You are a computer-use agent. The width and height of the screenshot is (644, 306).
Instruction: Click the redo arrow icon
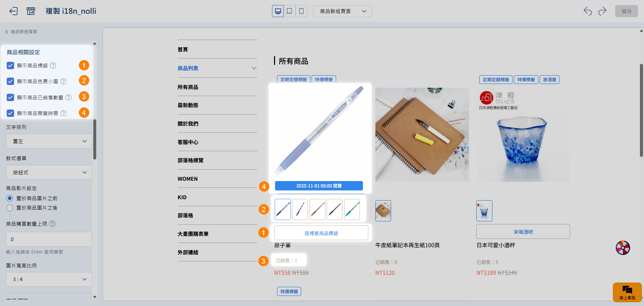point(602,11)
